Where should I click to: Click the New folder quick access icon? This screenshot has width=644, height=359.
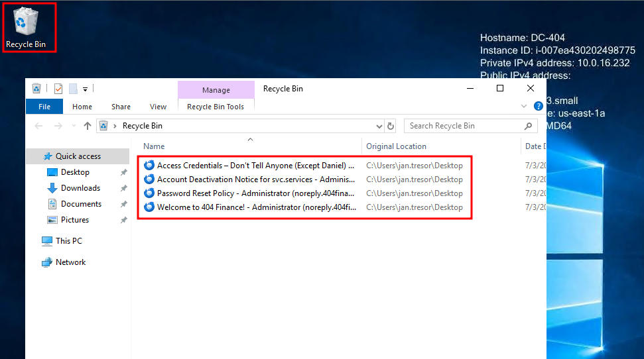click(73, 89)
